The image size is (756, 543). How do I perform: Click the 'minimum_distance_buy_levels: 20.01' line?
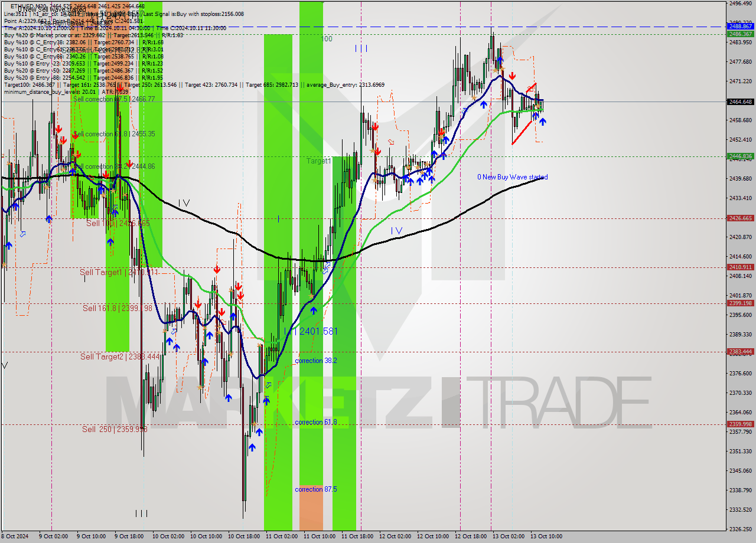click(66, 92)
